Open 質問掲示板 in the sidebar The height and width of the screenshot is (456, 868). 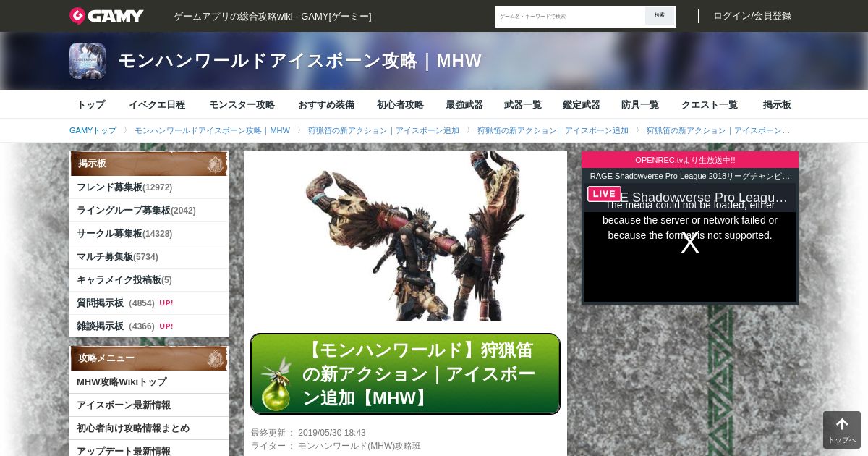point(149,303)
